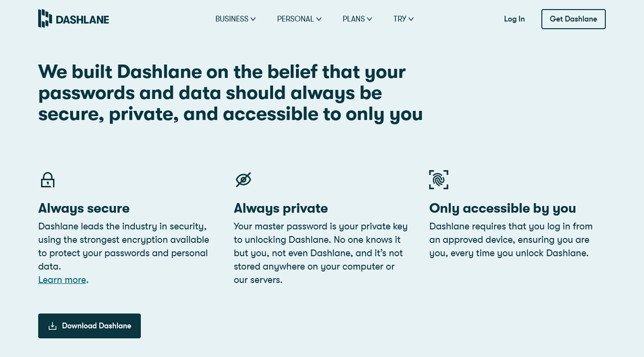Open the Learn more link
Screen dimensions: 644x357
point(62,280)
